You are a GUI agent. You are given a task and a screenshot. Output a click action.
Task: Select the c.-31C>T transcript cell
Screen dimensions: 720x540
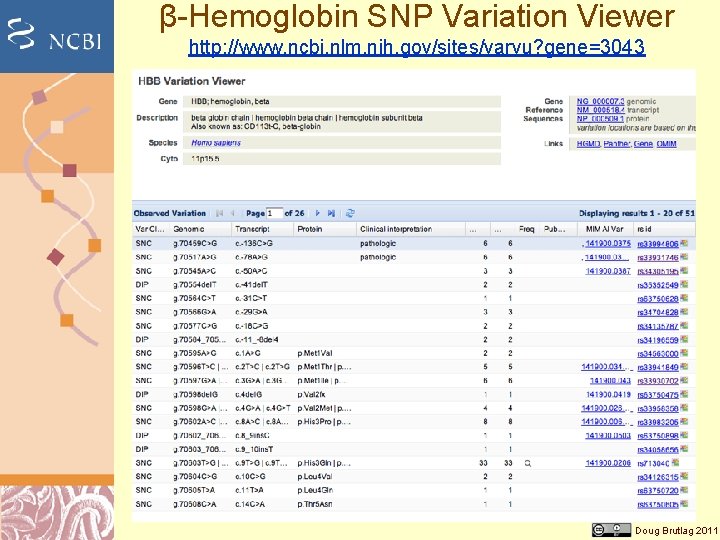coord(251,298)
